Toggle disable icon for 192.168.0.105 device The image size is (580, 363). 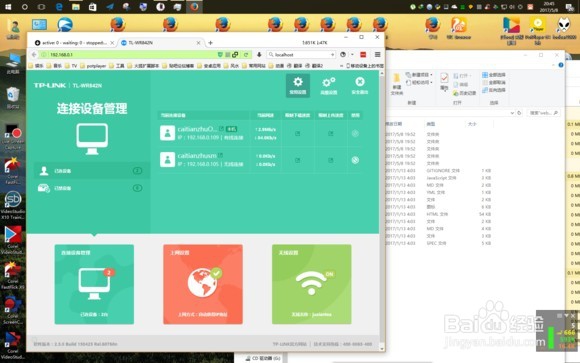[x=355, y=160]
